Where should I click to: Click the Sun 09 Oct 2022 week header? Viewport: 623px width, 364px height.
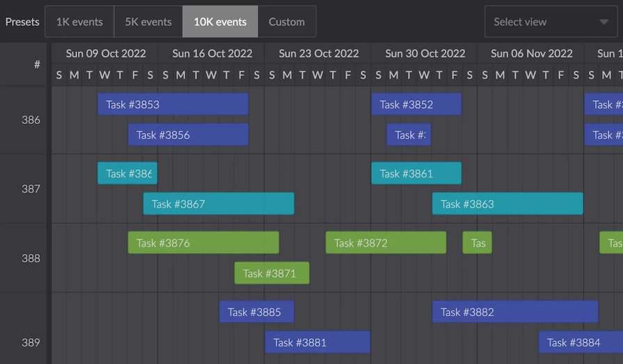(106, 54)
